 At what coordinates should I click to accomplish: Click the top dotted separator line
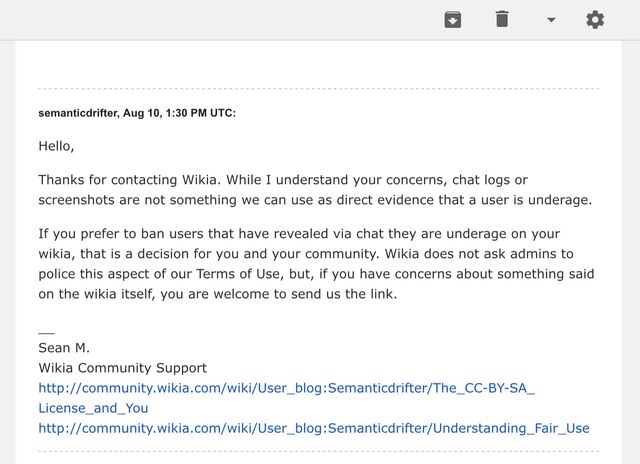pyautogui.click(x=318, y=88)
